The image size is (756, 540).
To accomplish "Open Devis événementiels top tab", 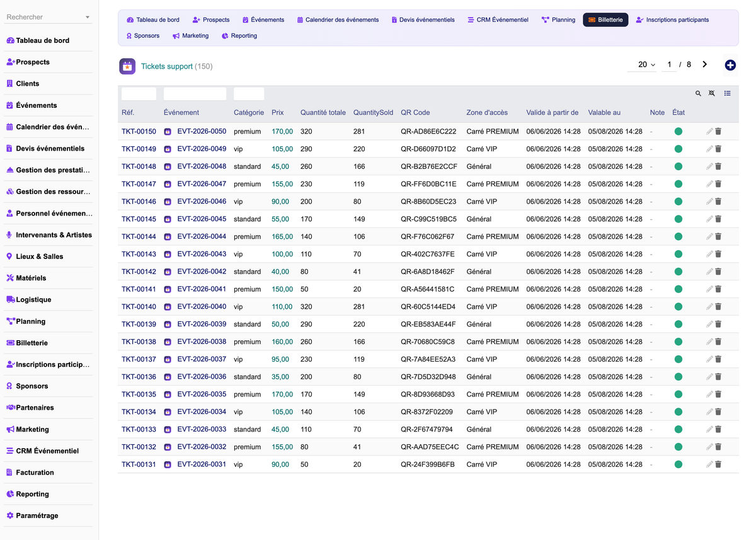I will [x=423, y=20].
